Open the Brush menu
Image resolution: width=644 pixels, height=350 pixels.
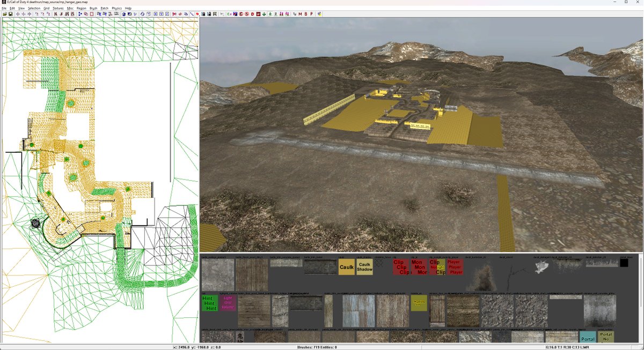(x=93, y=9)
